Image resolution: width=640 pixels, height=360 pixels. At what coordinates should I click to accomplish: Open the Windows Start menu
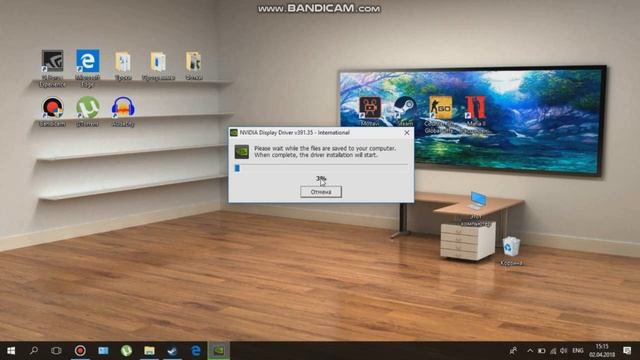tap(11, 351)
